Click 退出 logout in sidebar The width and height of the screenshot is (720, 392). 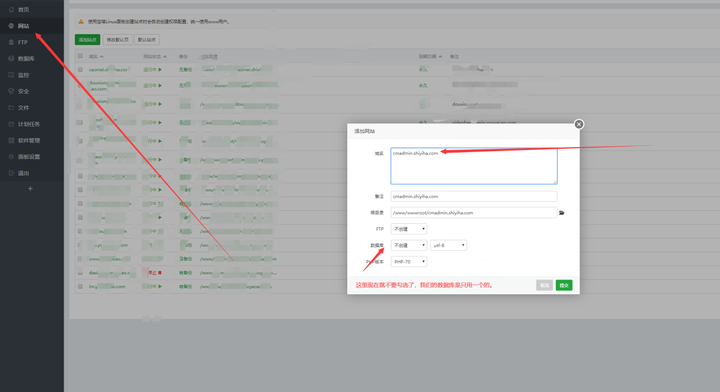pos(19,173)
